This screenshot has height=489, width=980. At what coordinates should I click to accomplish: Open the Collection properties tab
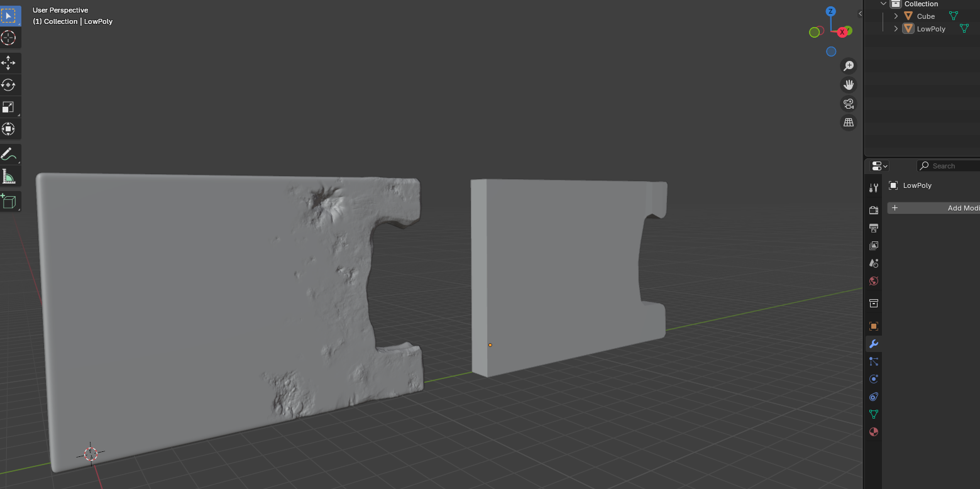pyautogui.click(x=873, y=303)
